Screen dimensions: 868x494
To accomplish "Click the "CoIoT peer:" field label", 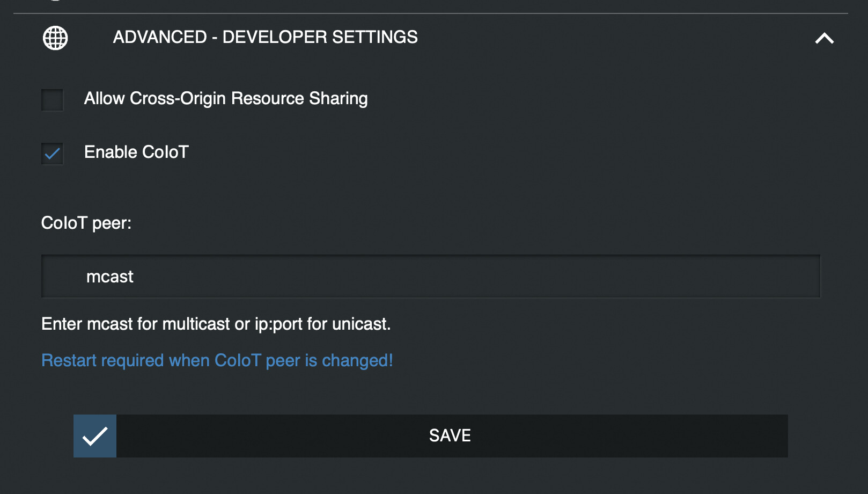I will (x=86, y=223).
